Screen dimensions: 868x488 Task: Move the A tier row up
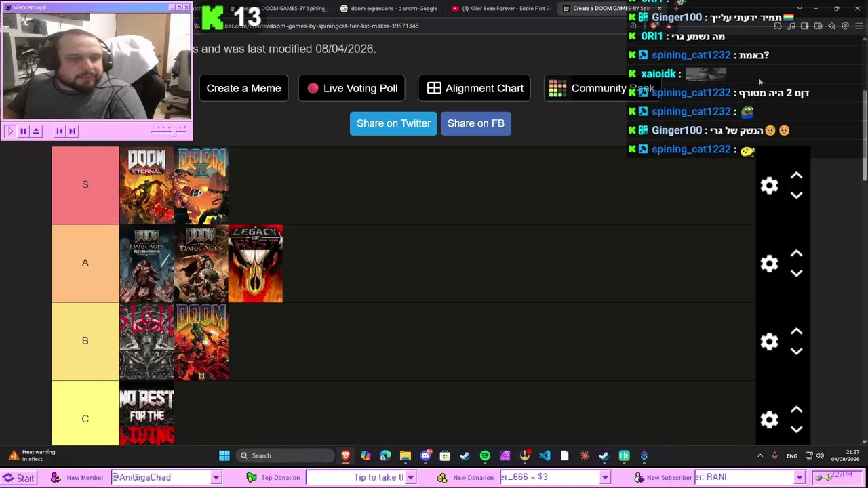click(797, 254)
